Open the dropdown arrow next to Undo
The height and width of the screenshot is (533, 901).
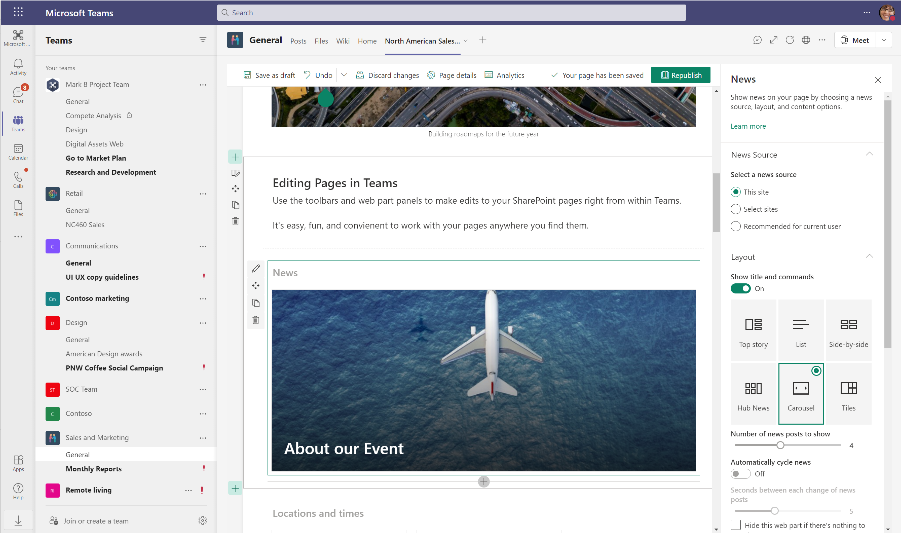(x=344, y=75)
